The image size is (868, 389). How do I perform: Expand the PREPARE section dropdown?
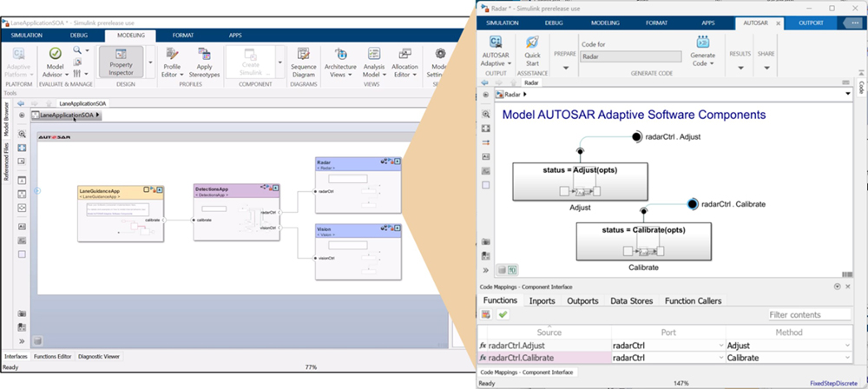click(x=565, y=68)
